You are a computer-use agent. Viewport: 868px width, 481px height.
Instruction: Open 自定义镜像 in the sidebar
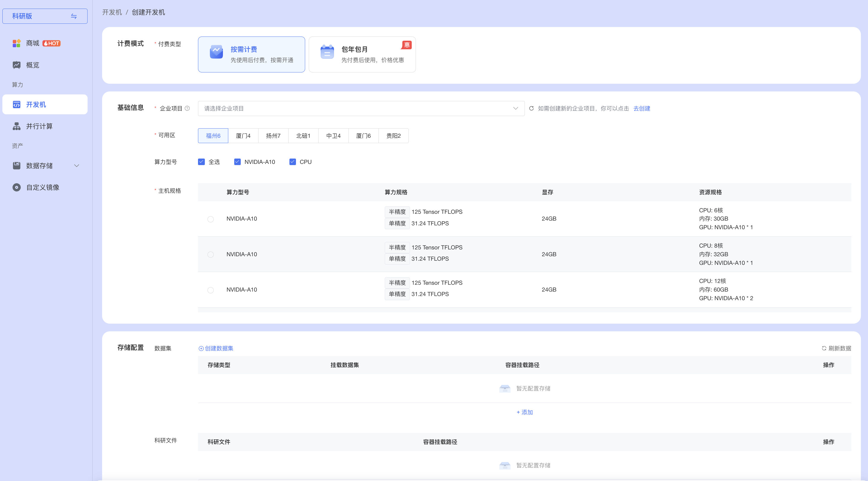click(x=45, y=187)
